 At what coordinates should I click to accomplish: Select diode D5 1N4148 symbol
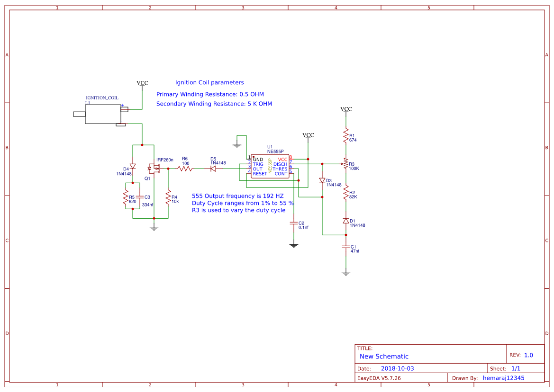coord(213,169)
